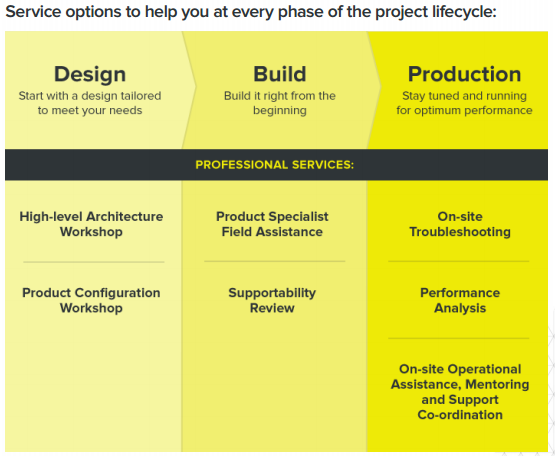Image resolution: width=555 pixels, height=456 pixels.
Task: Click the divider below Product Specialist Field Assistance
Action: pos(275,261)
